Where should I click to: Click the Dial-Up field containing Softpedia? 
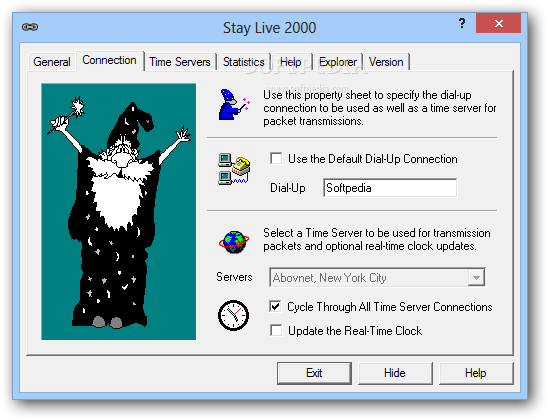(x=390, y=188)
